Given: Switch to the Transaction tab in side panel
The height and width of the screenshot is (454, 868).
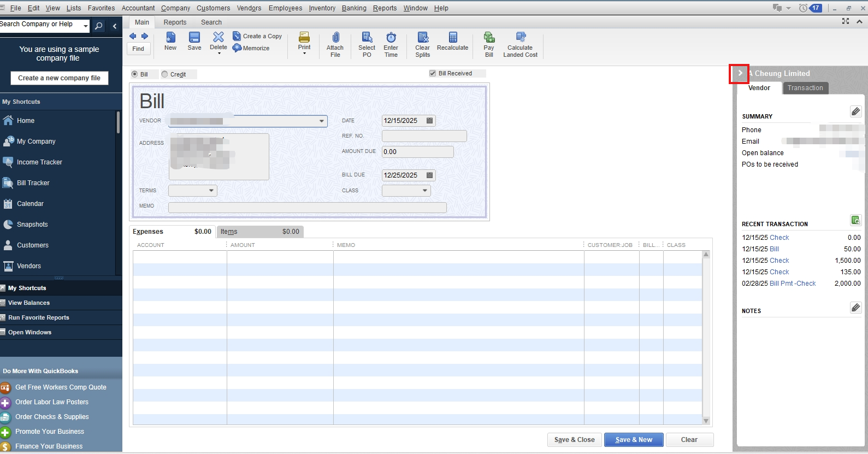Looking at the screenshot, I should pos(805,88).
